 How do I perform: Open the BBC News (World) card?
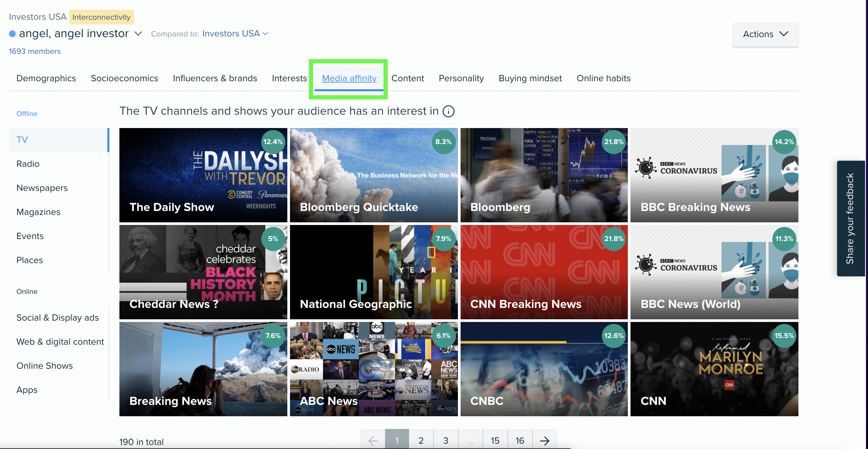click(714, 272)
